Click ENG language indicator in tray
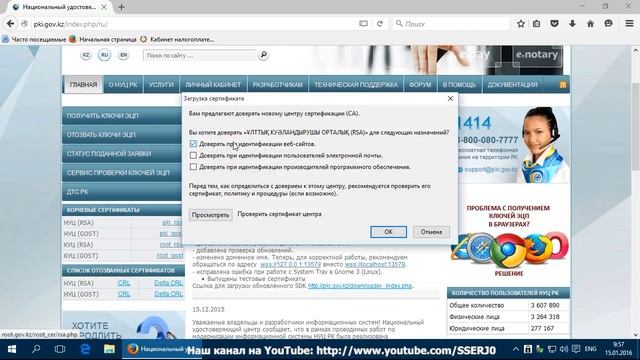 pyautogui.click(x=591, y=349)
